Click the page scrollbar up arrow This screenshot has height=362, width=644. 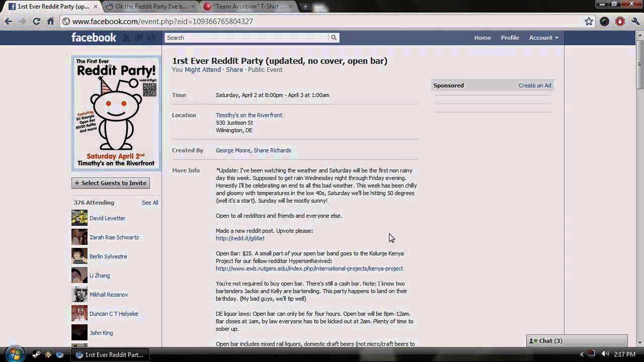(640, 35)
